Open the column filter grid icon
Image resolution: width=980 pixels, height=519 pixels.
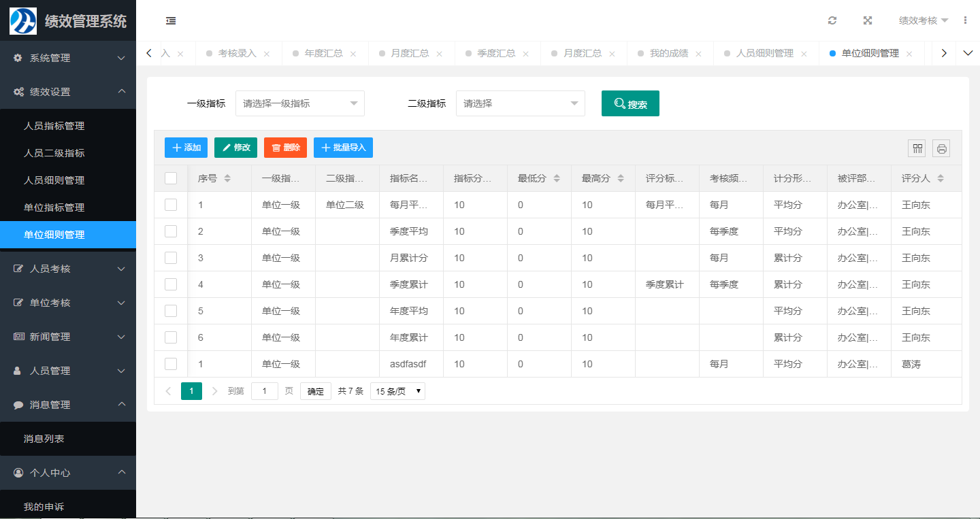[x=917, y=148]
